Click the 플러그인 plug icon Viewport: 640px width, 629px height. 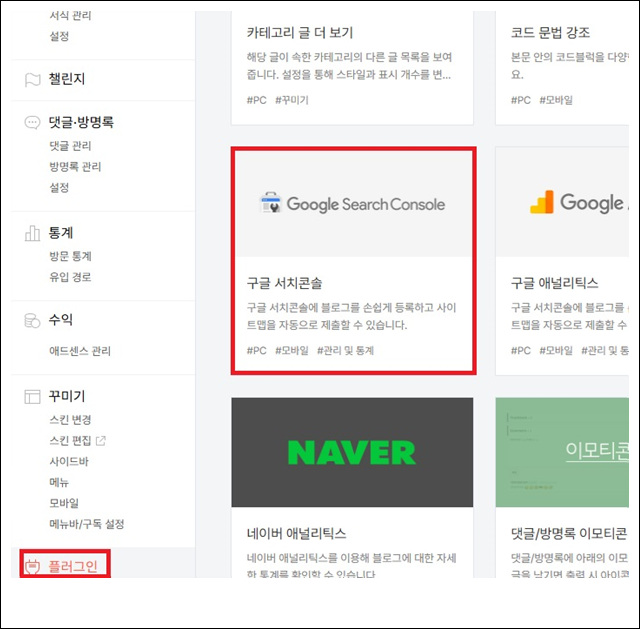coord(33,567)
